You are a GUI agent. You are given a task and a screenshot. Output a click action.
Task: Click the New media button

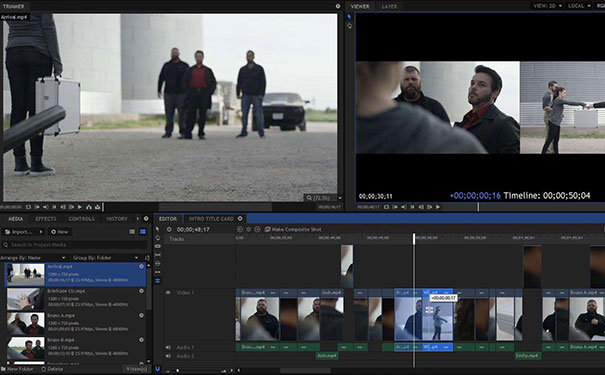59,231
